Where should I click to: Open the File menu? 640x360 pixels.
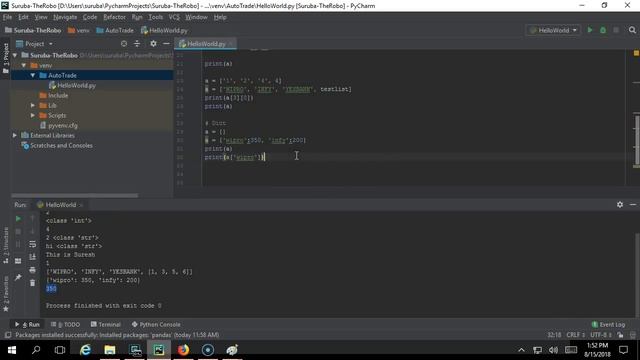(7, 17)
